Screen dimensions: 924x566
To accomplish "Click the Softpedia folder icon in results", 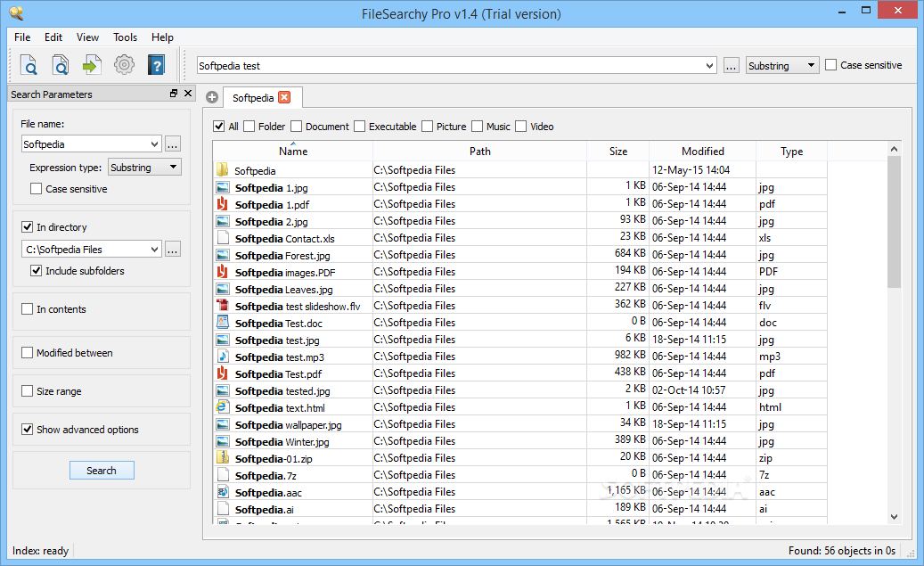I will click(x=222, y=170).
